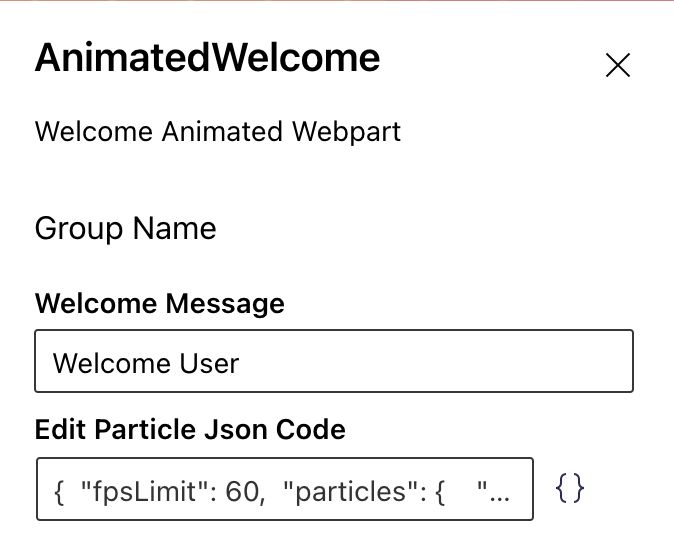
Task: Click the Welcome Message field label
Action: click(159, 303)
